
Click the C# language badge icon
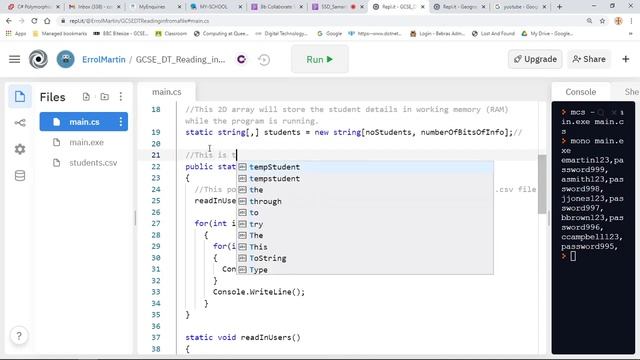pyautogui.click(x=241, y=60)
